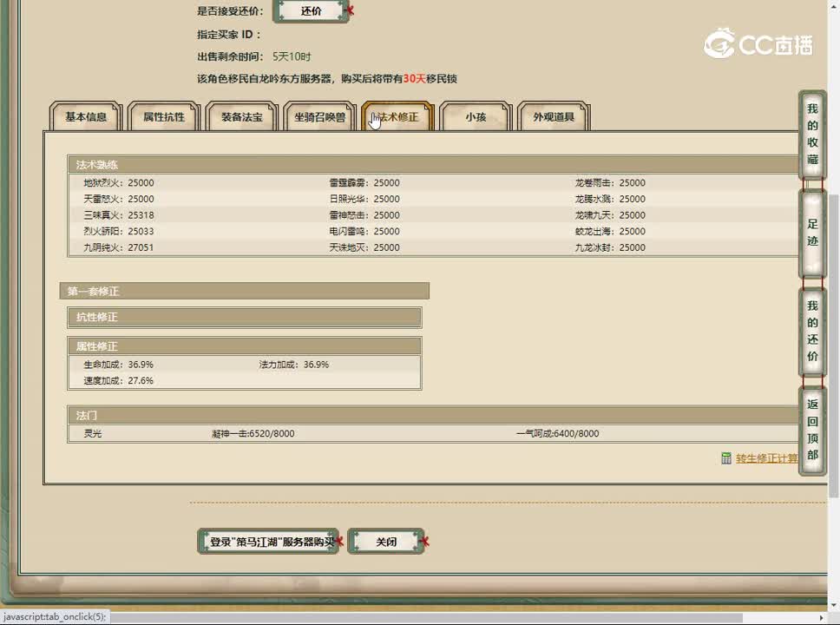Click the calculator icon beside 转生修正计算
The image size is (840, 625).
tap(726, 458)
